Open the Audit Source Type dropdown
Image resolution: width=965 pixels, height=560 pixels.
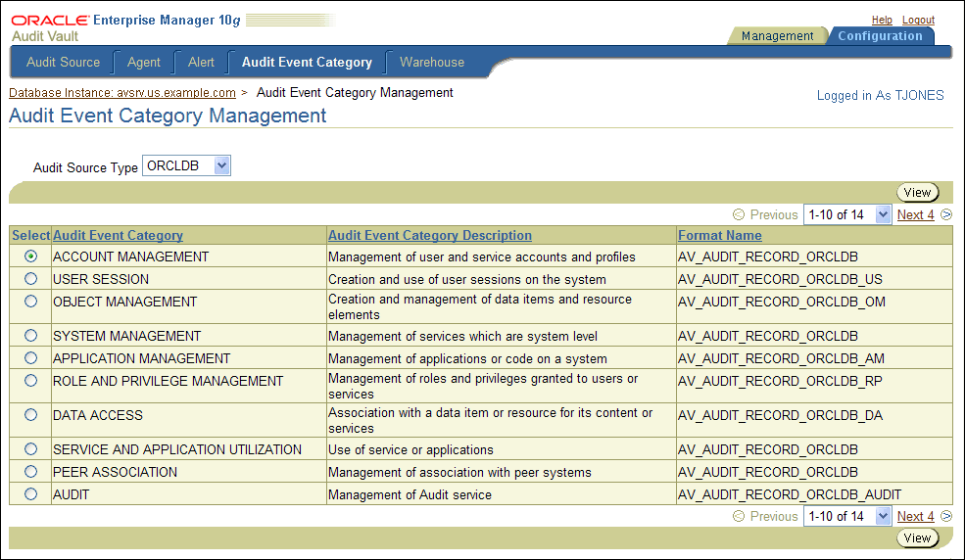click(221, 166)
